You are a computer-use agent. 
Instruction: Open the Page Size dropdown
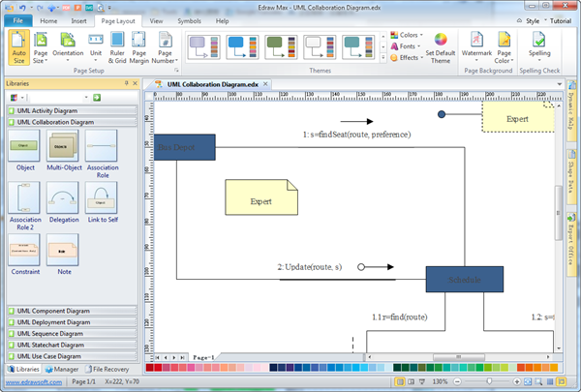point(41,46)
